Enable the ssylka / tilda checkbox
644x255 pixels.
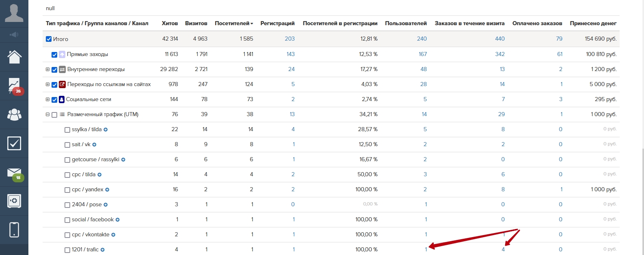[x=67, y=130]
